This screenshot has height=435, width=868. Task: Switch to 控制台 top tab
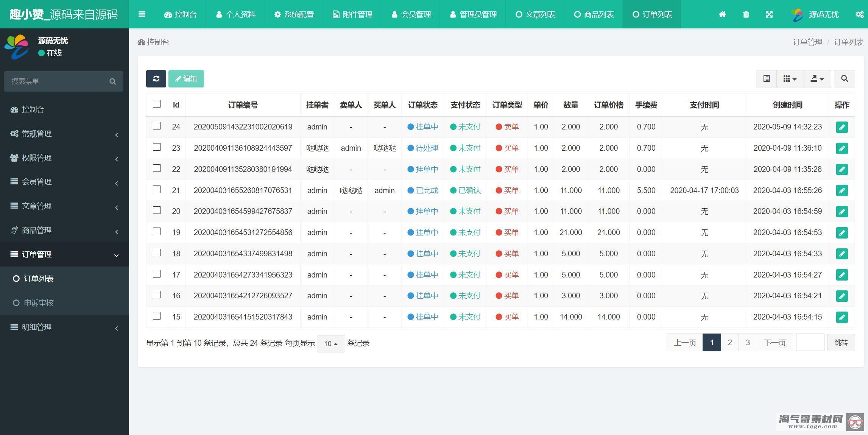tap(181, 14)
